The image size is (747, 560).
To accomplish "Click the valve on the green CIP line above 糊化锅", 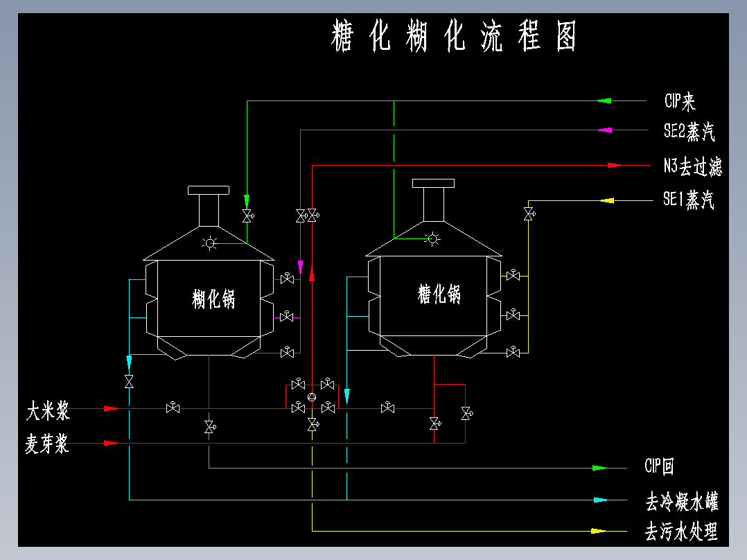I will [x=248, y=216].
